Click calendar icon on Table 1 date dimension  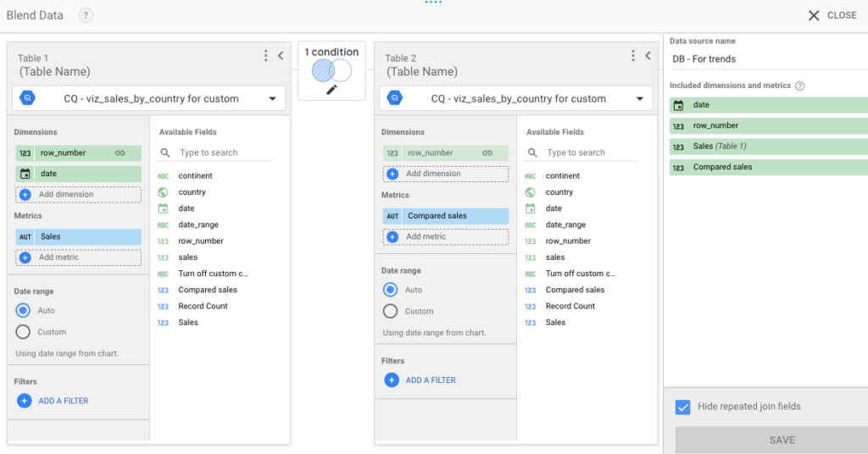coord(25,174)
